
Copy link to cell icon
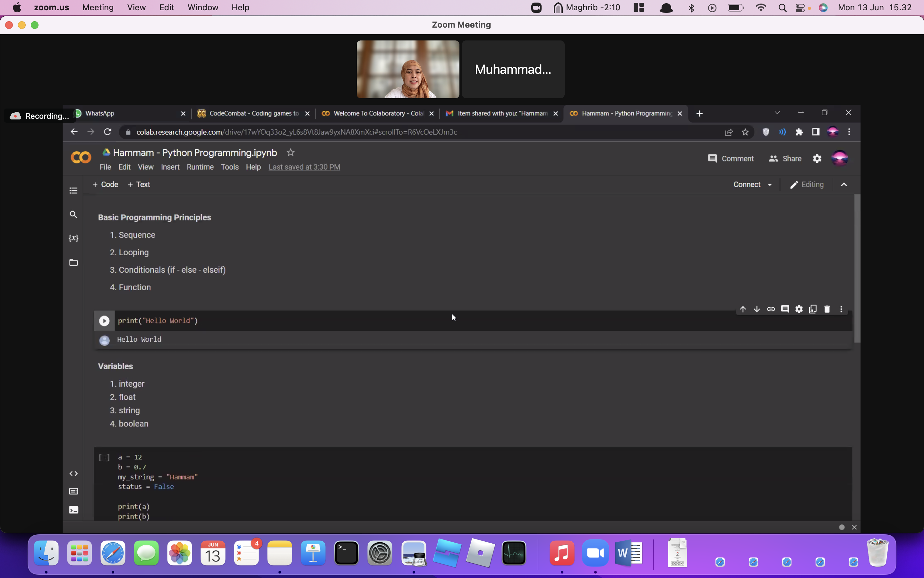pyautogui.click(x=771, y=309)
